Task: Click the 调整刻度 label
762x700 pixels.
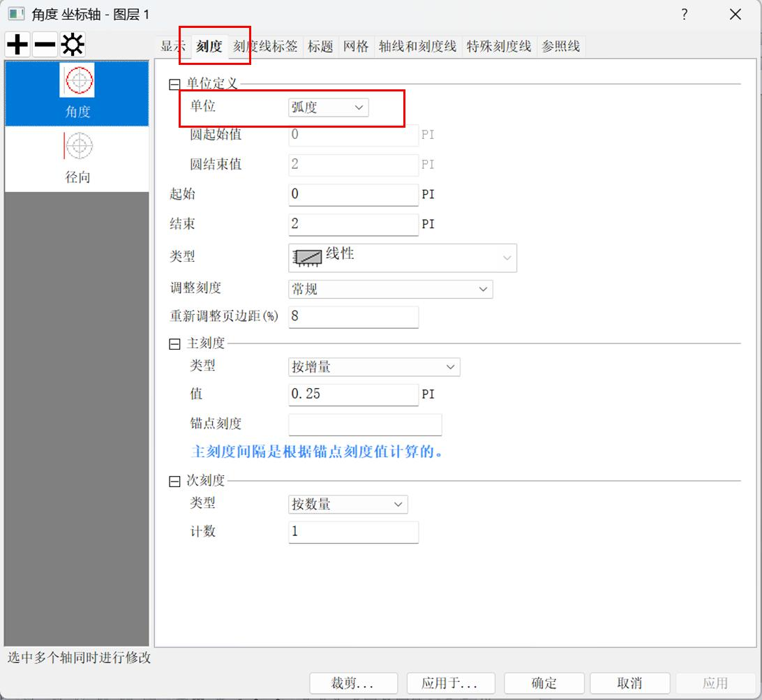Action: pos(195,288)
